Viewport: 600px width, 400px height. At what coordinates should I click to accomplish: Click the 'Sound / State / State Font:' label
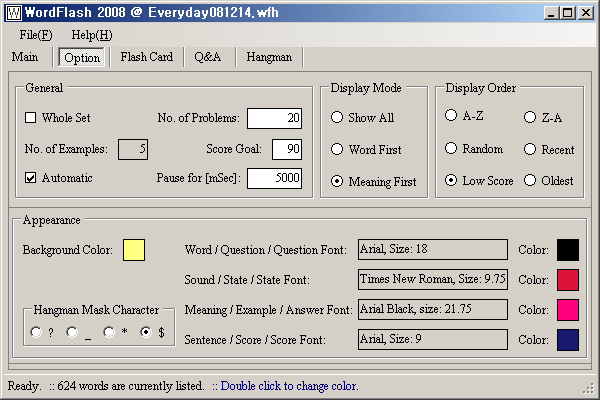point(247,280)
